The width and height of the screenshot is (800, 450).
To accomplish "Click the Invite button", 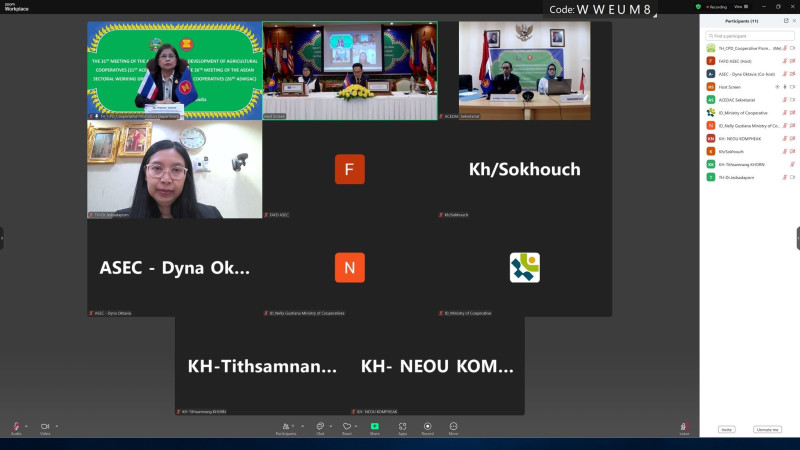I will click(727, 430).
